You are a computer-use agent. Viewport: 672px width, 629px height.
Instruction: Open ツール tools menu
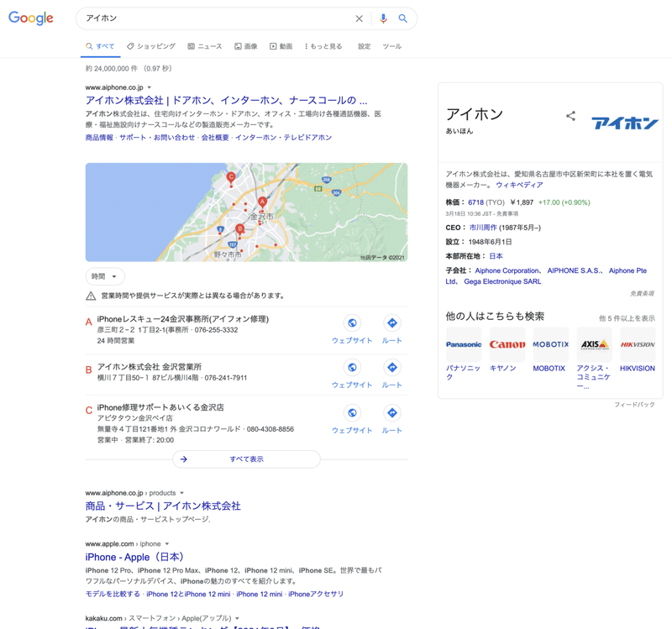pos(392,46)
